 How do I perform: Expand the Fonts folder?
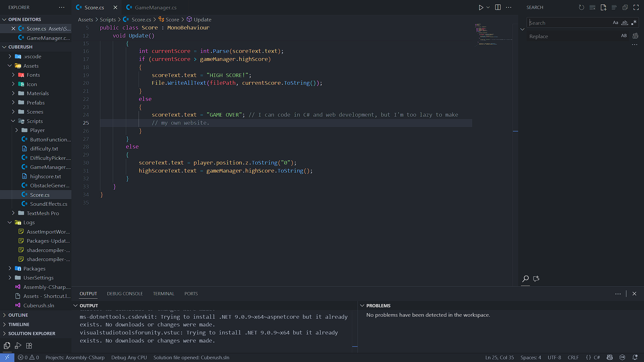pos(33,75)
